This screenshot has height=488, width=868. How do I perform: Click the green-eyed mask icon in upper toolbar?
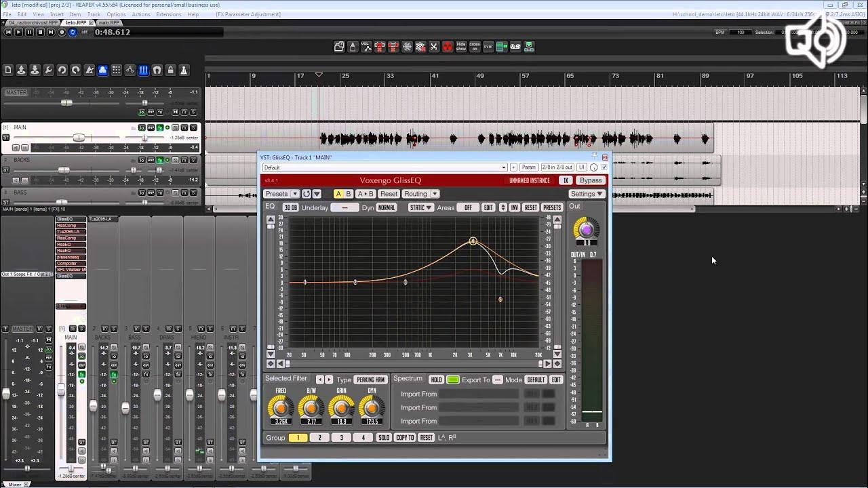(x=529, y=46)
